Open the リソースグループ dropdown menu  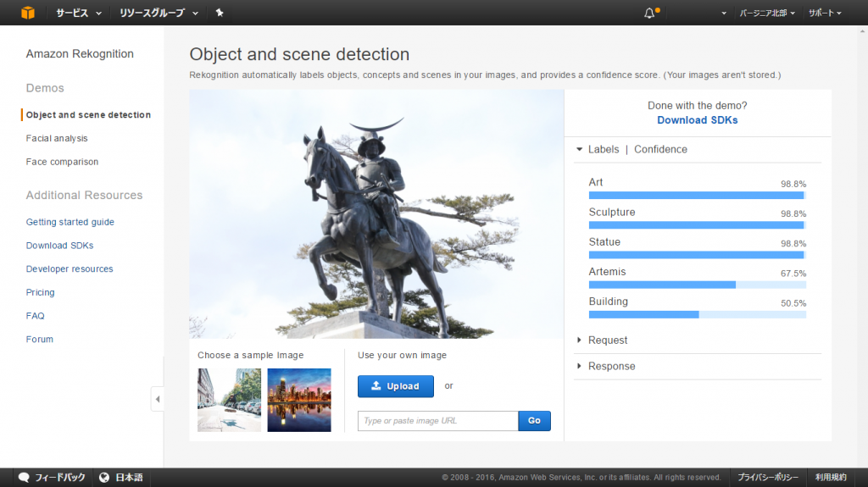pos(159,13)
